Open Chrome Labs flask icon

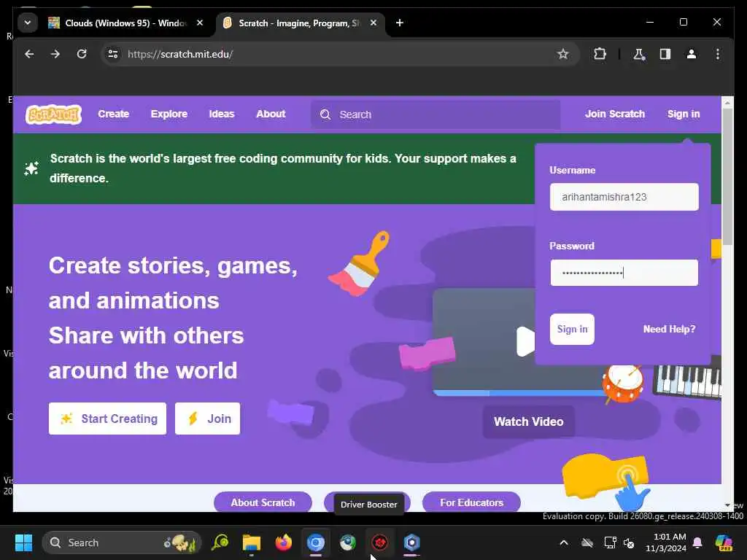[639, 54]
